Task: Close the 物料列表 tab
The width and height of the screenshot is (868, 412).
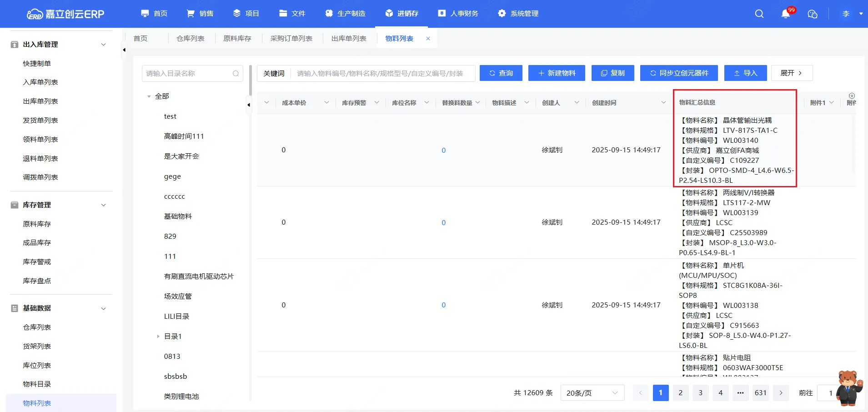Action: click(428, 39)
